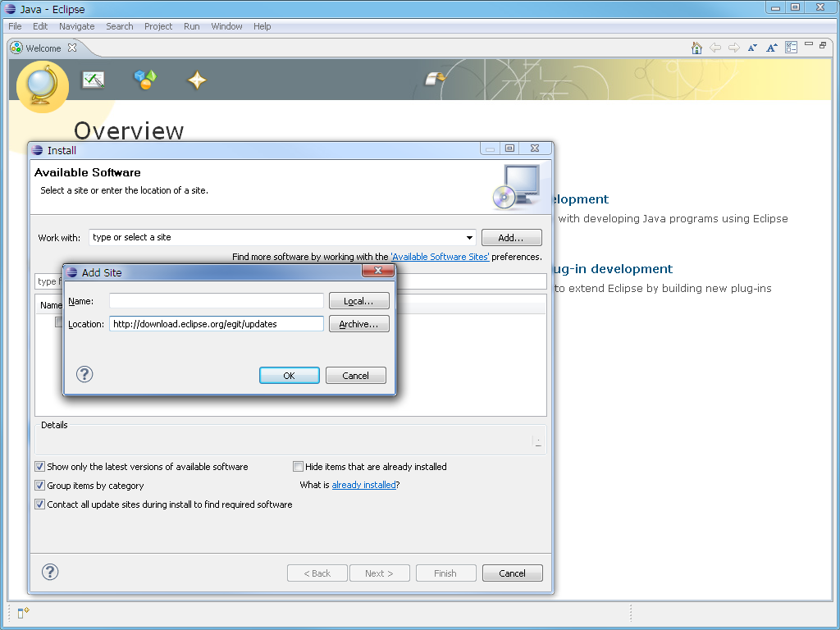The image size is (840, 630).
Task: Click help icon in Add Site dialog
Action: pos(84,374)
